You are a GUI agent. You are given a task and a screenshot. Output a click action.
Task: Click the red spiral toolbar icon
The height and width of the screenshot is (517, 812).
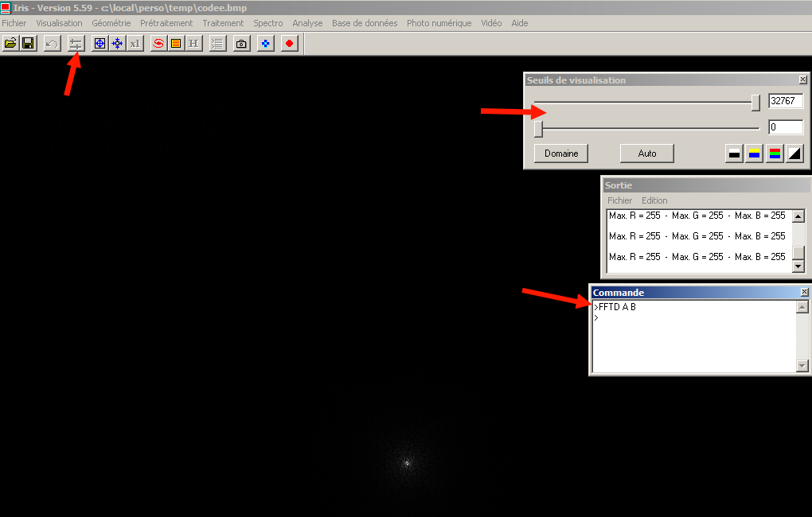point(158,44)
